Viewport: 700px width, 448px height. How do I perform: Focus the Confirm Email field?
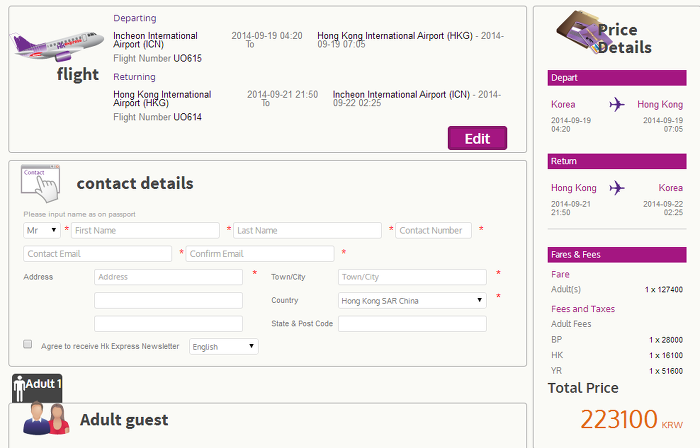point(260,253)
